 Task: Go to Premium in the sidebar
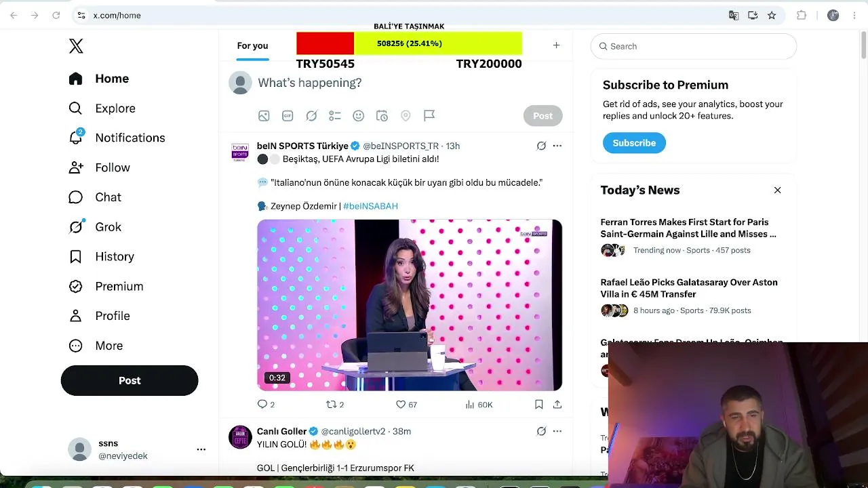click(106, 286)
